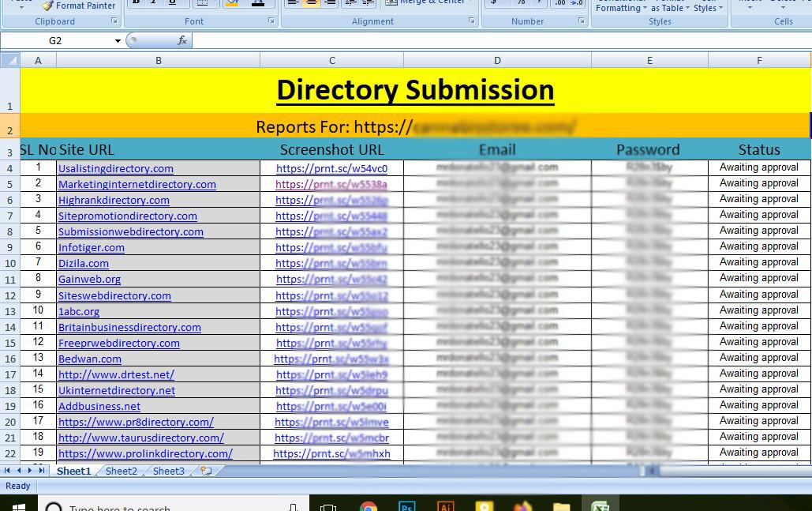This screenshot has height=511, width=812.
Task: Apply font color with the Font Color icon
Action: click(258, 5)
